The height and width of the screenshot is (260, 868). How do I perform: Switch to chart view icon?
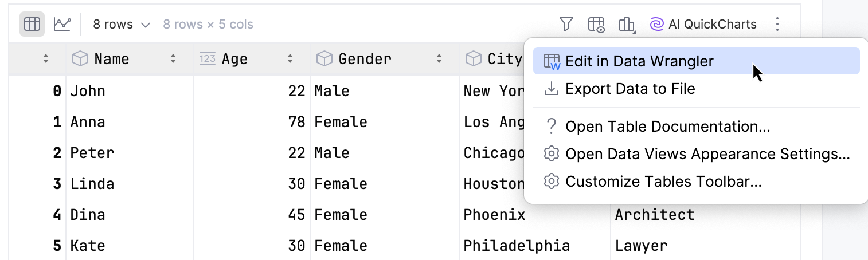click(62, 24)
